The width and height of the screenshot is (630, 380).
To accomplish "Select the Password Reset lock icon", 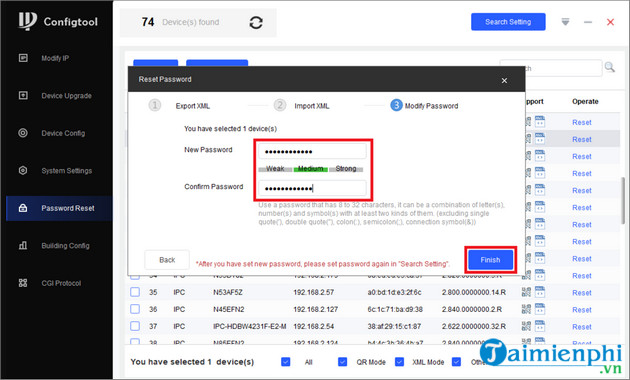I will 23,208.
